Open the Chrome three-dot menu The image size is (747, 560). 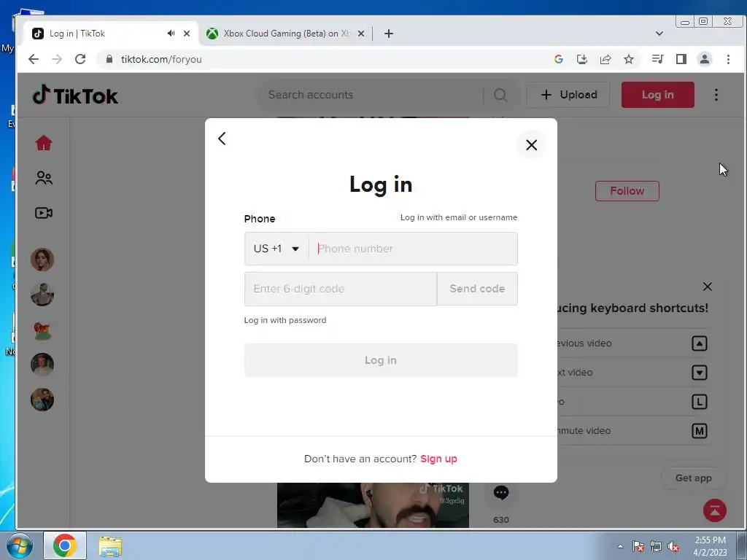[728, 59]
